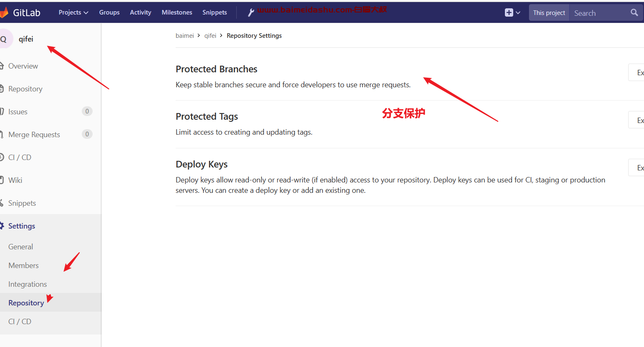Click the Settings gear icon in sidebar
The width and height of the screenshot is (644, 347).
pyautogui.click(x=2, y=226)
